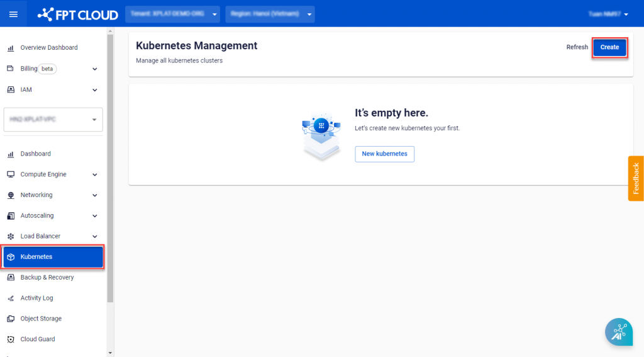Click the FPT Cloud logo
Image resolution: width=644 pixels, height=357 pixels.
click(x=77, y=14)
